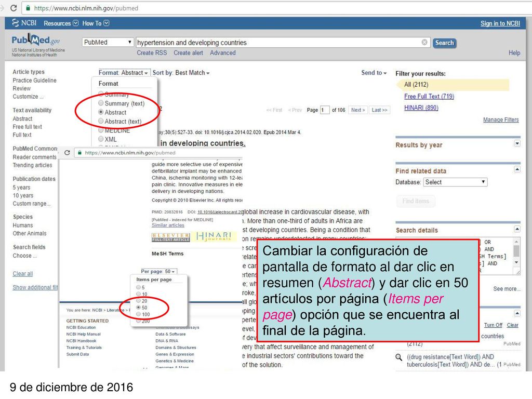
Task: Open the Send to dropdown
Action: pos(374,73)
